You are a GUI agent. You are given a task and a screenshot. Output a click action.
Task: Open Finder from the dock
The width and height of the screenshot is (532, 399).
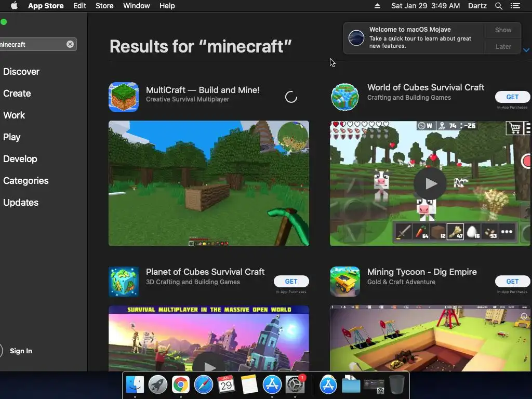click(x=135, y=385)
